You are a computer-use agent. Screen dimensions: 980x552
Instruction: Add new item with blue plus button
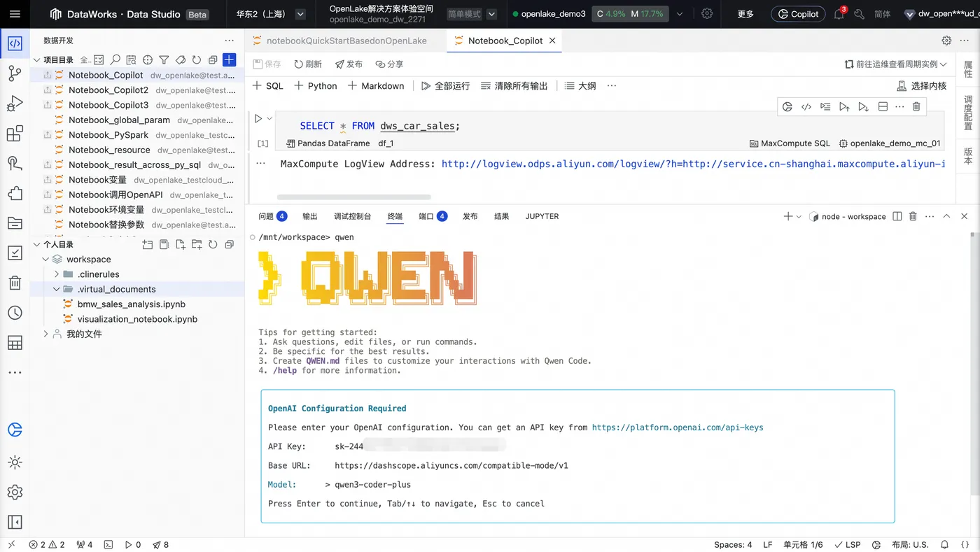[x=229, y=60]
